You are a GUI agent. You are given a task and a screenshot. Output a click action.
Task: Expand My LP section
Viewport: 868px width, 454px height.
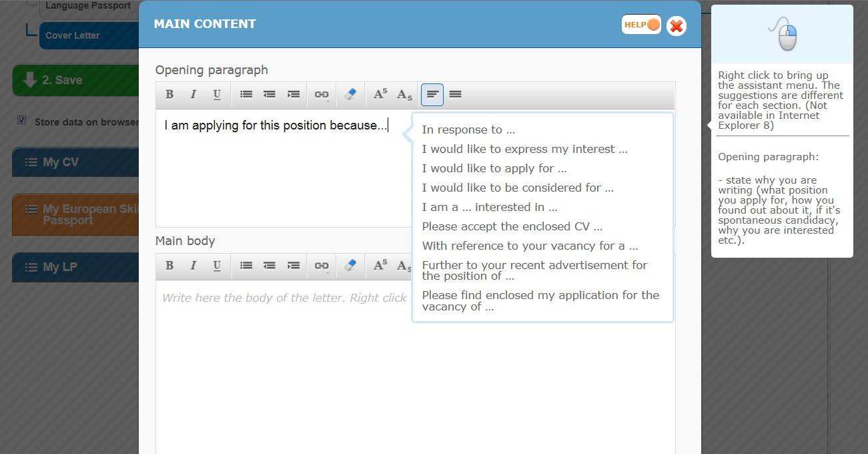coord(75,267)
